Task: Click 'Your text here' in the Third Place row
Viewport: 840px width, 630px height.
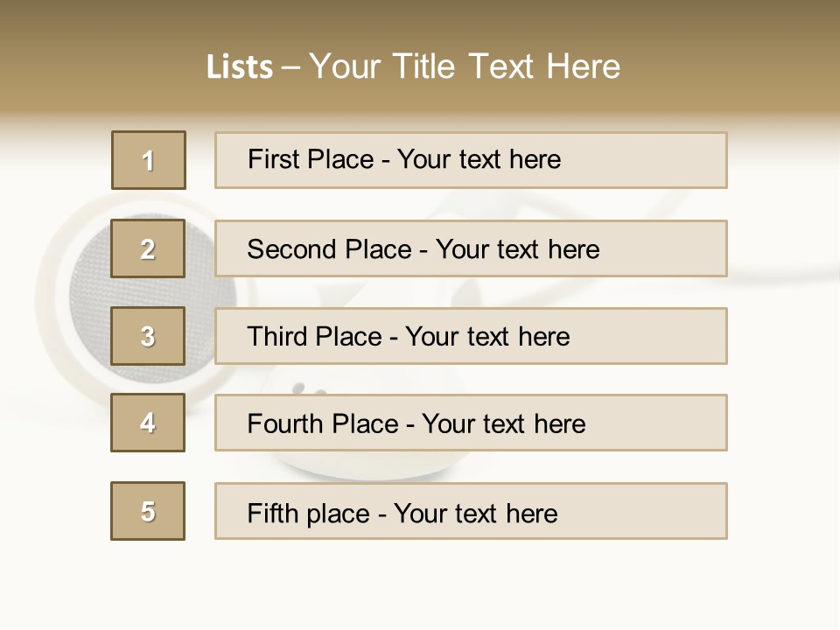Action: 487,337
